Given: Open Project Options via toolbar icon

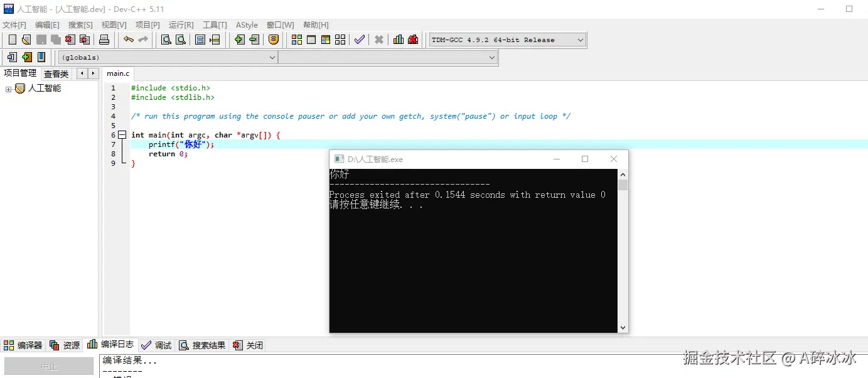Looking at the screenshot, I should point(274,40).
